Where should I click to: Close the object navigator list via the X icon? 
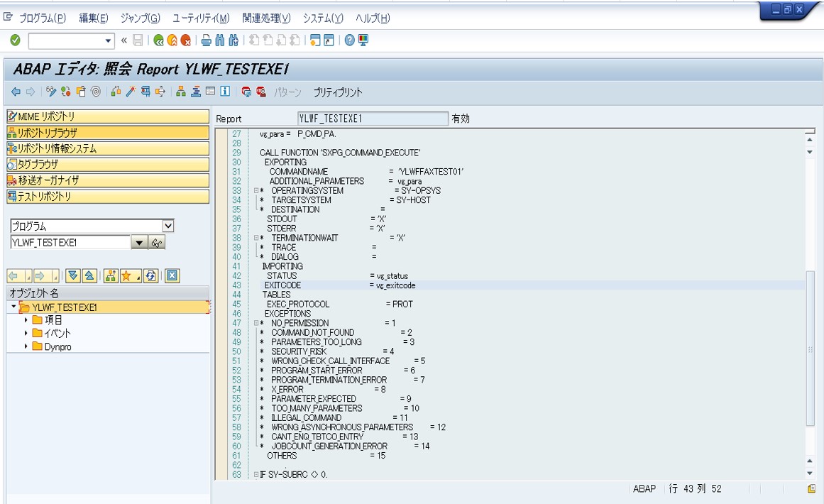pyautogui.click(x=172, y=275)
